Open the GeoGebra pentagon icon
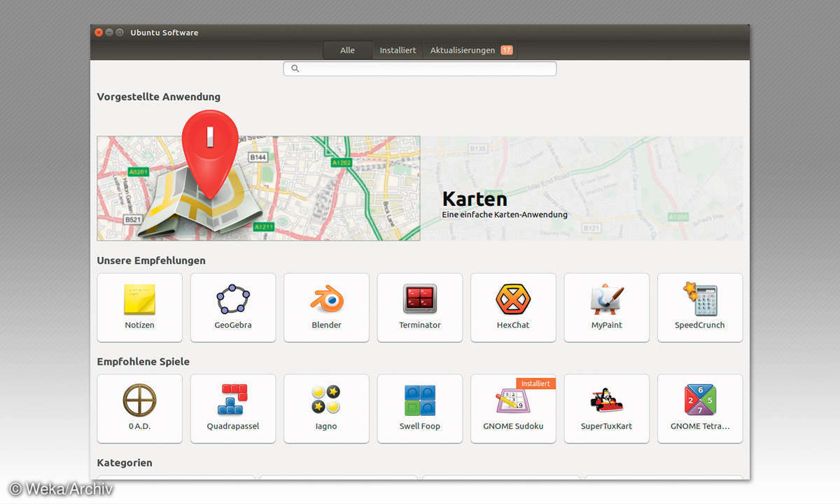Image resolution: width=840 pixels, height=504 pixels. (233, 300)
